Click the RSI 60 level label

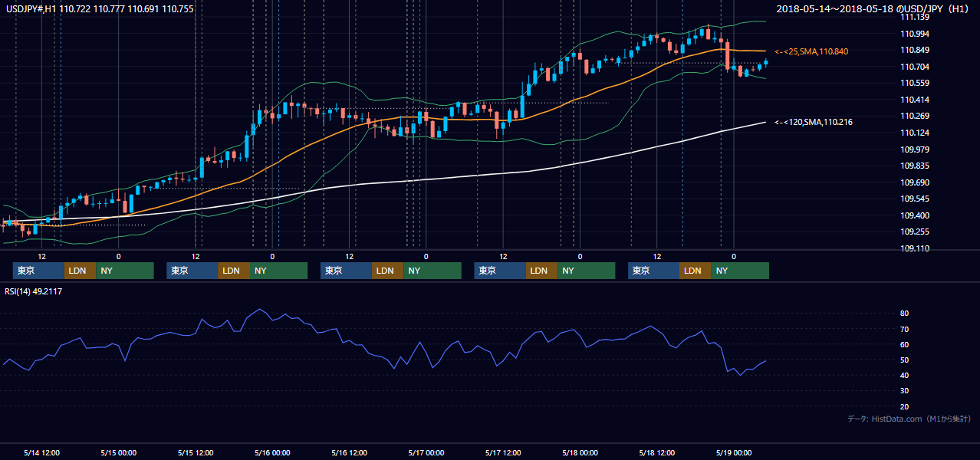[905, 344]
